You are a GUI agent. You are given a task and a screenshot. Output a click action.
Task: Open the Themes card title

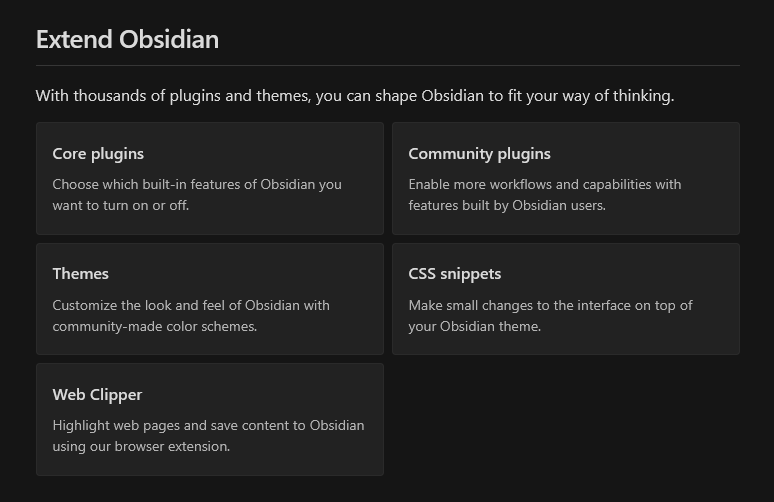[80, 274]
